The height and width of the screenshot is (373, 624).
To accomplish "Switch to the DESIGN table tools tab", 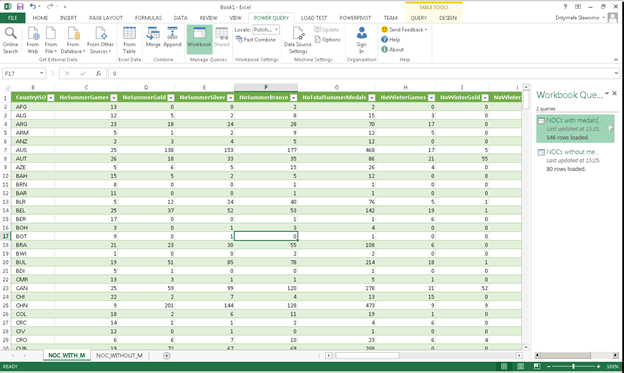I will click(x=448, y=18).
